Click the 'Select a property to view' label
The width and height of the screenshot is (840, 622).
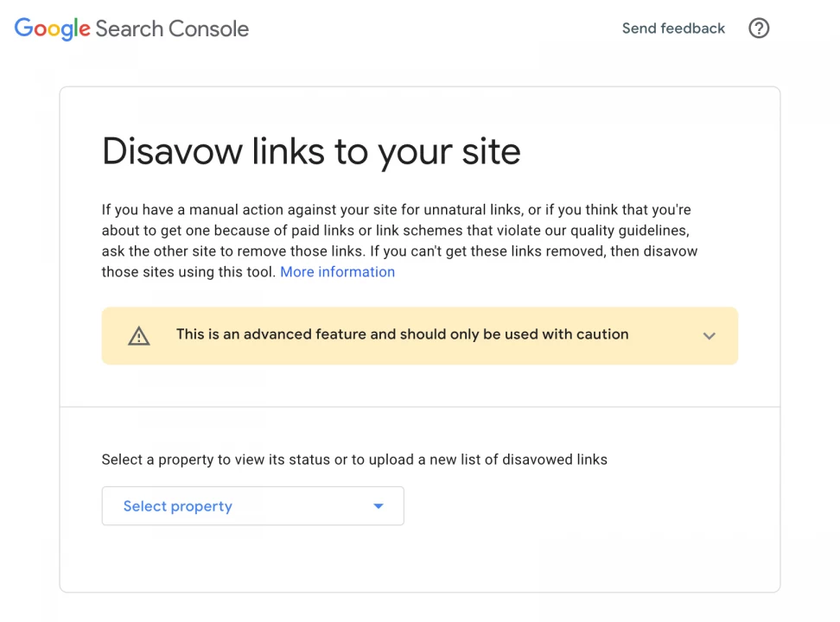coord(354,460)
